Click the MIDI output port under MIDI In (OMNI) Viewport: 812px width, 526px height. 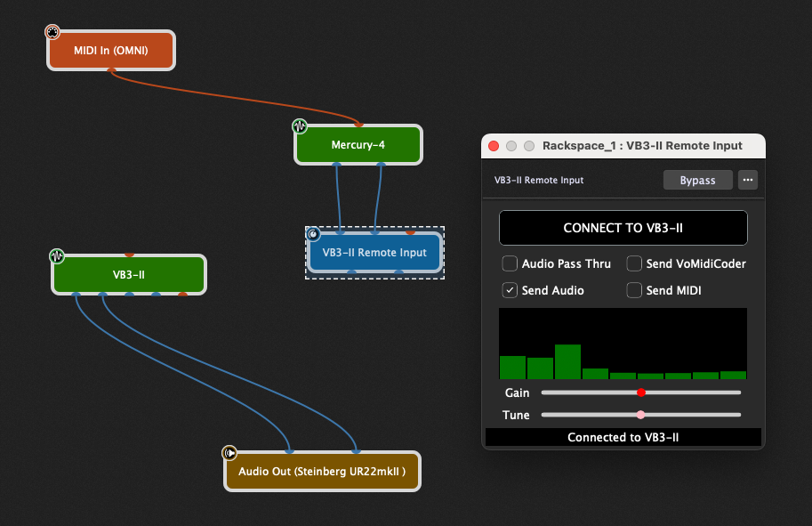pyautogui.click(x=110, y=68)
